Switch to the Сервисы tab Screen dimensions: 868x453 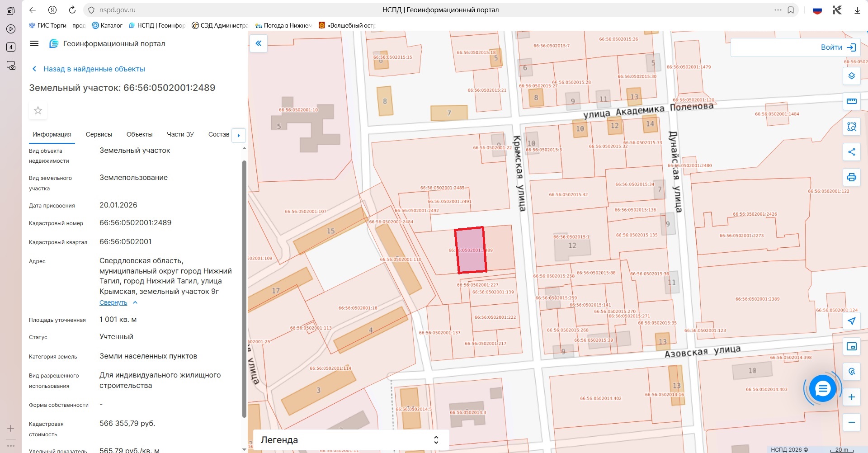99,134
